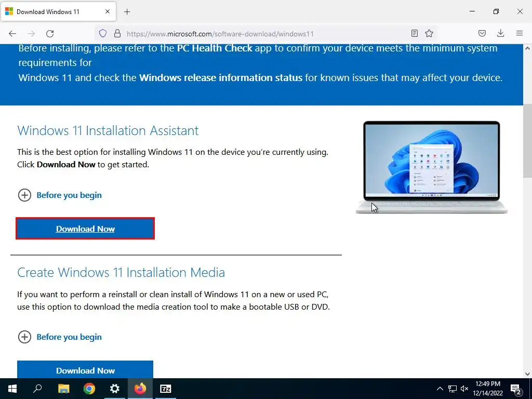The height and width of the screenshot is (399, 532).
Task: Click the muted volume tray icon
Action: click(x=464, y=389)
